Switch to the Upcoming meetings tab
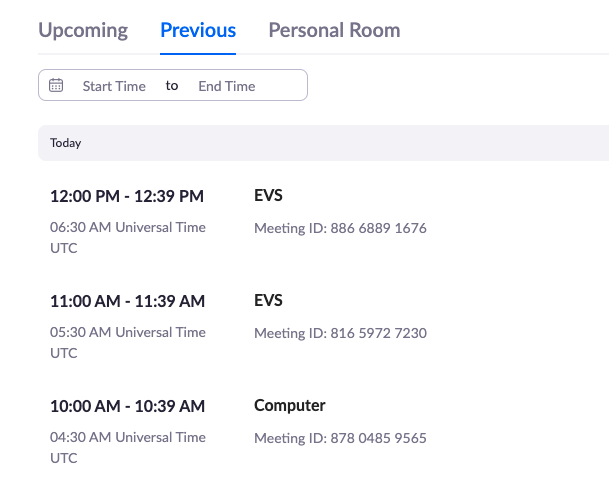 [x=83, y=30]
